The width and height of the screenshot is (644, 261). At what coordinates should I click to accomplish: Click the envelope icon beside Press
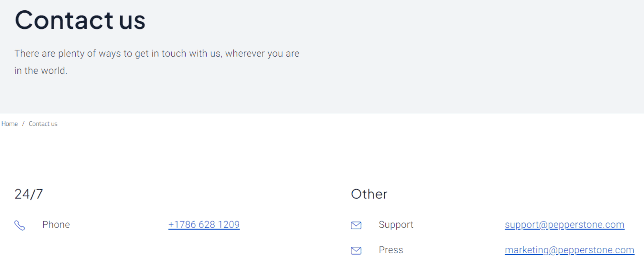pyautogui.click(x=356, y=250)
